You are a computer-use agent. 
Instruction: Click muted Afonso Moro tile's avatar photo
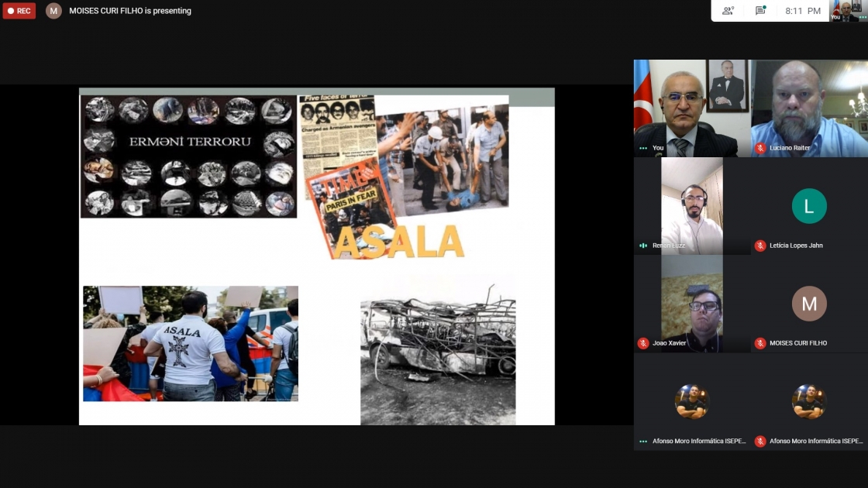[x=809, y=401]
